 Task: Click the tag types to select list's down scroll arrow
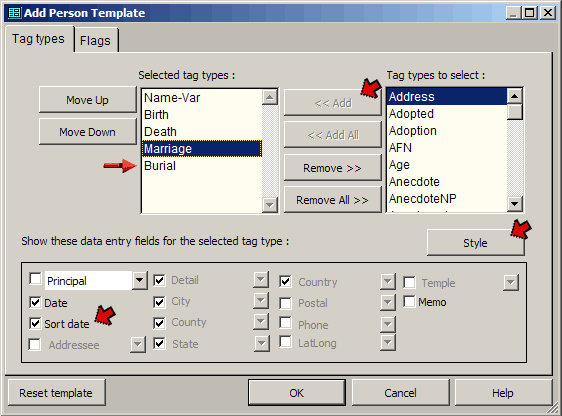tap(515, 204)
